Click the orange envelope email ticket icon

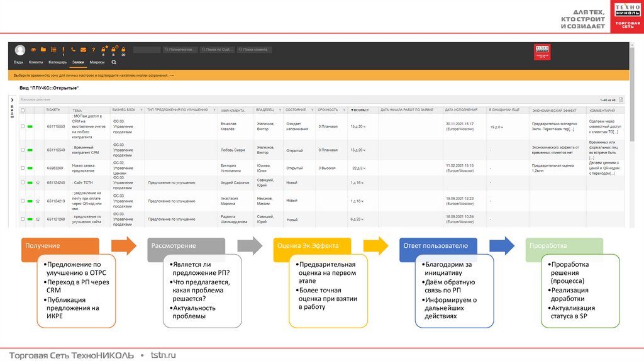(x=84, y=50)
